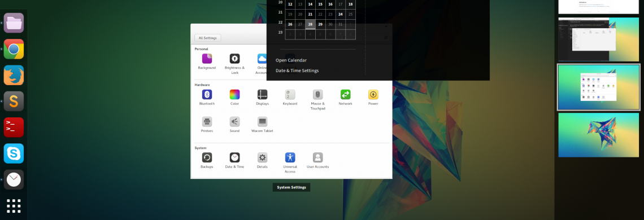Image resolution: width=644 pixels, height=220 pixels.
Task: Select day 29 in the calendar
Action: click(x=320, y=24)
